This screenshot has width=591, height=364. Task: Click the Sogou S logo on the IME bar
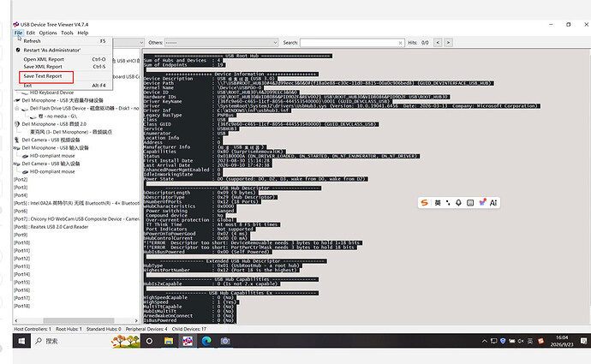[424, 203]
